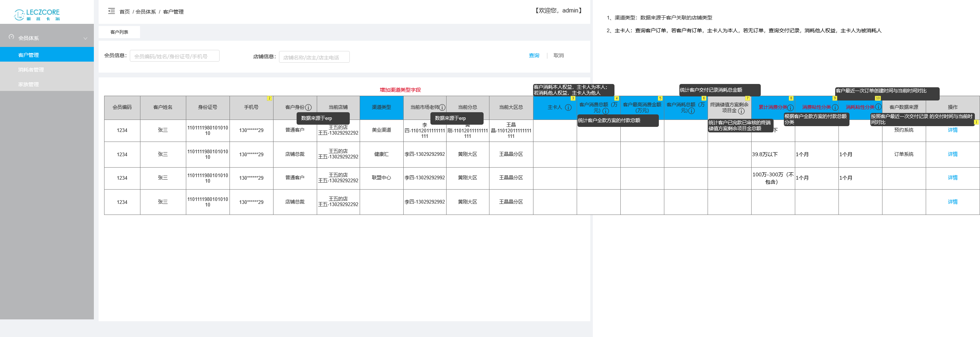This screenshot has height=337, width=980.
Task: Click the 订单系统 cell
Action: 903,154
